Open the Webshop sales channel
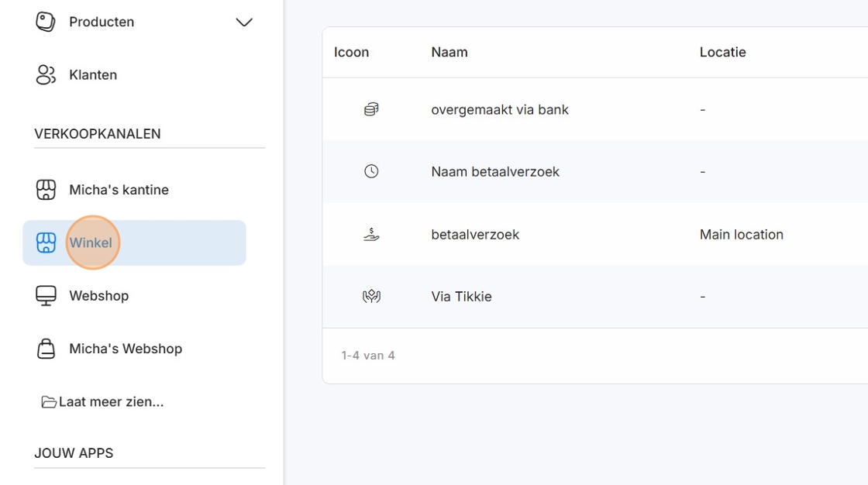 pyautogui.click(x=98, y=296)
